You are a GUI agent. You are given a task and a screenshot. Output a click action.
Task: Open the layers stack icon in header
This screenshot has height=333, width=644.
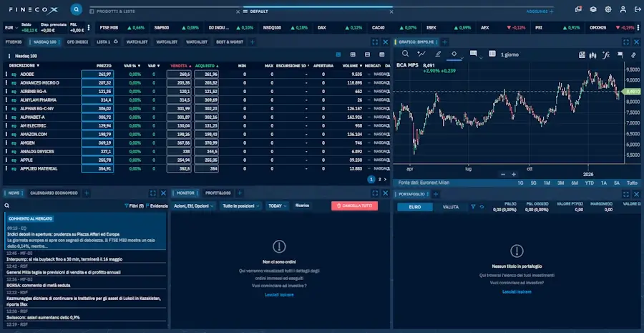point(593,9)
